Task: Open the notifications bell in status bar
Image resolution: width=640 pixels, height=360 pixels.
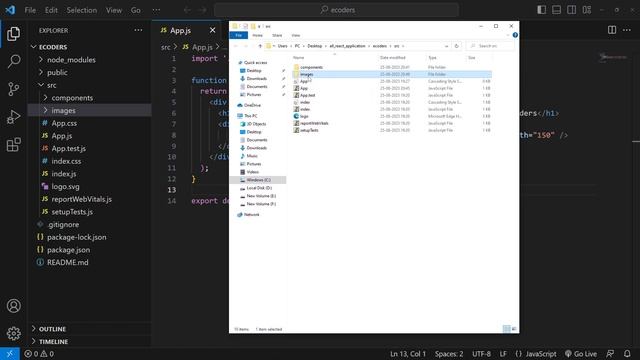Action: (x=627, y=354)
